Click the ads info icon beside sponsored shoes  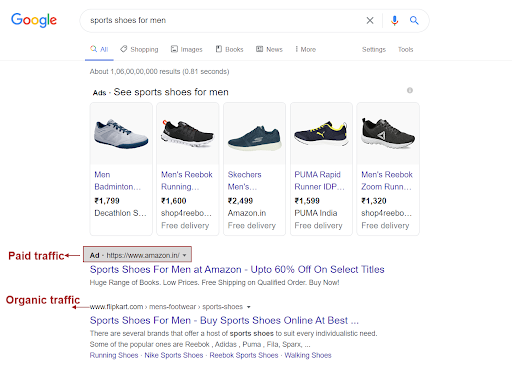410,90
